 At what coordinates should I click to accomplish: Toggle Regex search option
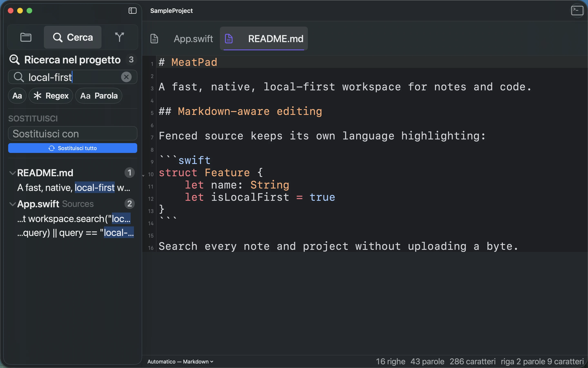tap(51, 96)
